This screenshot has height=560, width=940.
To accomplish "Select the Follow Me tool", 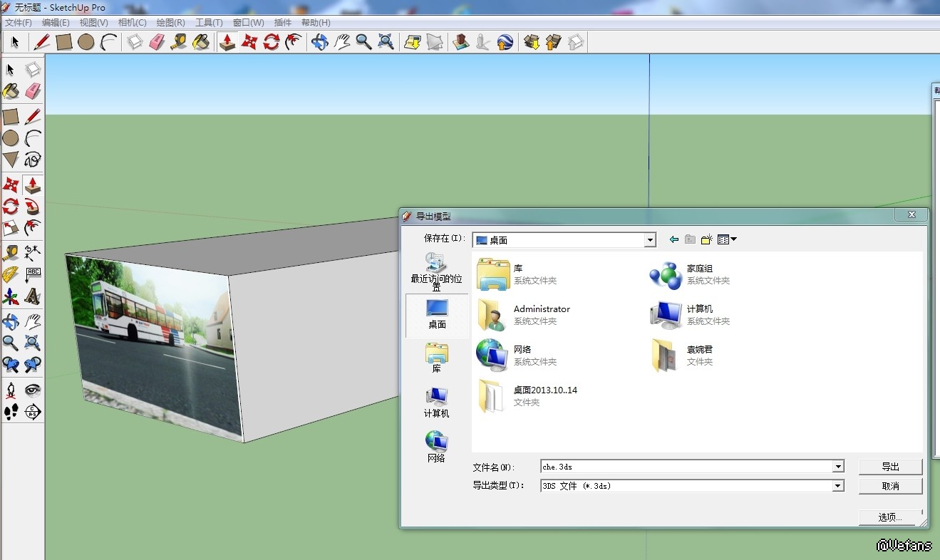I will pyautogui.click(x=33, y=207).
